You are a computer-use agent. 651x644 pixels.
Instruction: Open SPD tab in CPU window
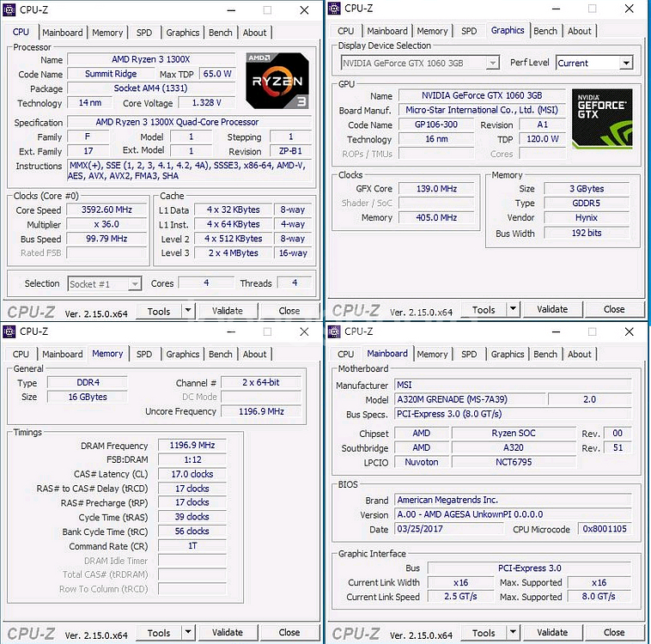pos(144,33)
